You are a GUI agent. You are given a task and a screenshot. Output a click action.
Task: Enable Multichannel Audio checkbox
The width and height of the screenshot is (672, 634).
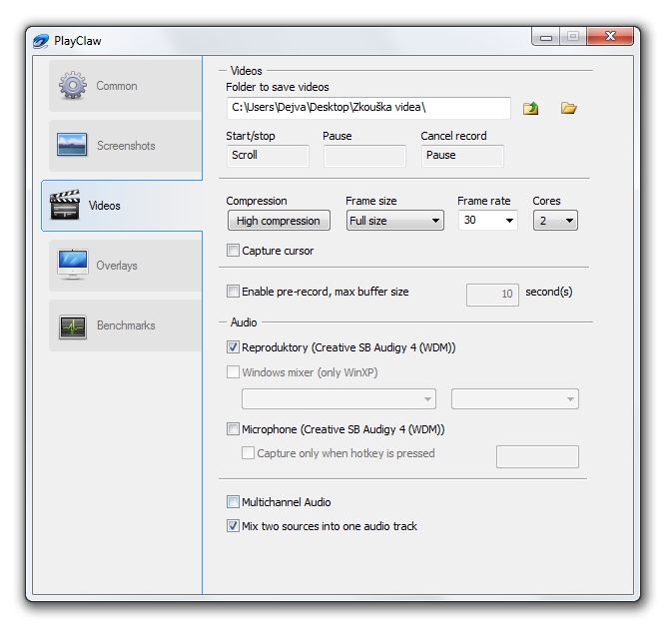pos(233,502)
